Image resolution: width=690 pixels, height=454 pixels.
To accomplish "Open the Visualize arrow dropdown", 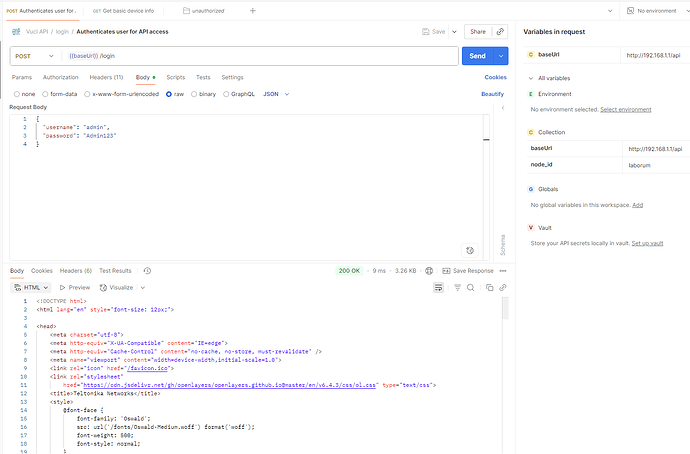I will (143, 288).
